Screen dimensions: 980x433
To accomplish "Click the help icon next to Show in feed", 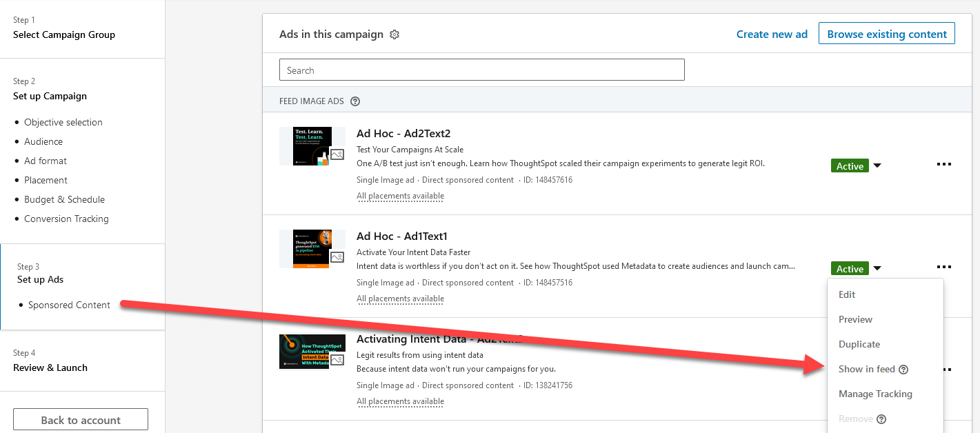I will click(903, 370).
